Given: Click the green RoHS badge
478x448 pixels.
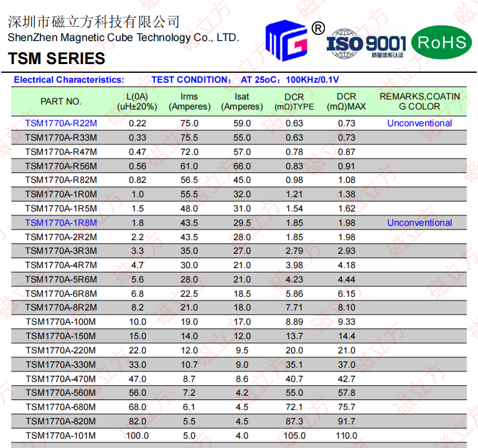Looking at the screenshot, I should (441, 42).
